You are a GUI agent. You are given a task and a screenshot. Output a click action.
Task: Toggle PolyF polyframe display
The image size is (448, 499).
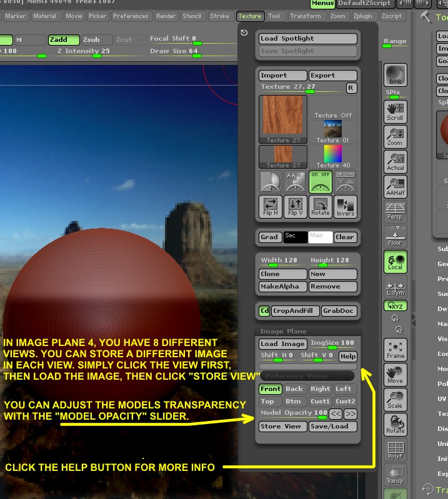tap(395, 450)
